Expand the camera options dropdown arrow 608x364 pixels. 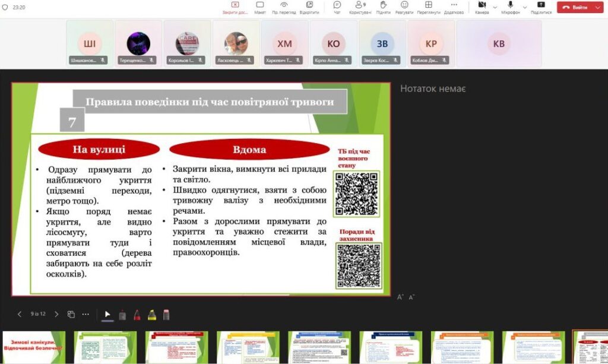coord(495,8)
